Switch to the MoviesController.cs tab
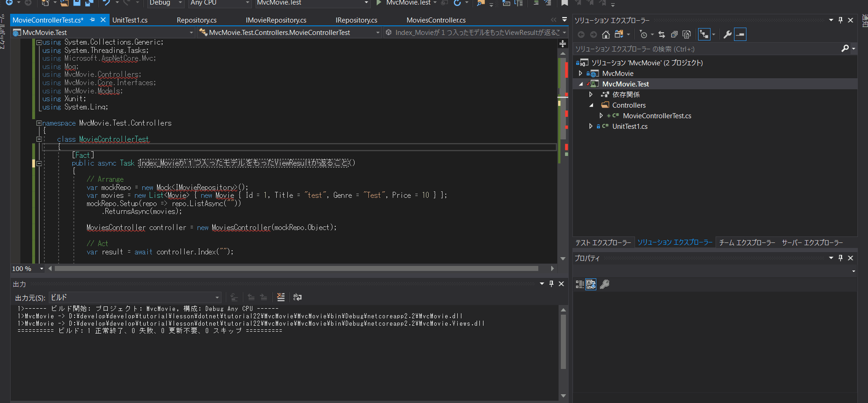Screen dimensions: 868x403 (x=436, y=20)
